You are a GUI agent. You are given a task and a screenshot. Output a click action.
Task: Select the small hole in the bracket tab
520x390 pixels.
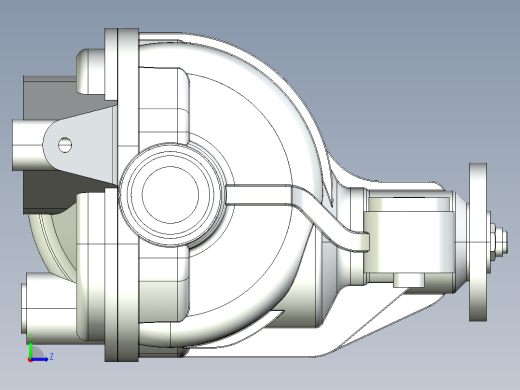(x=65, y=145)
